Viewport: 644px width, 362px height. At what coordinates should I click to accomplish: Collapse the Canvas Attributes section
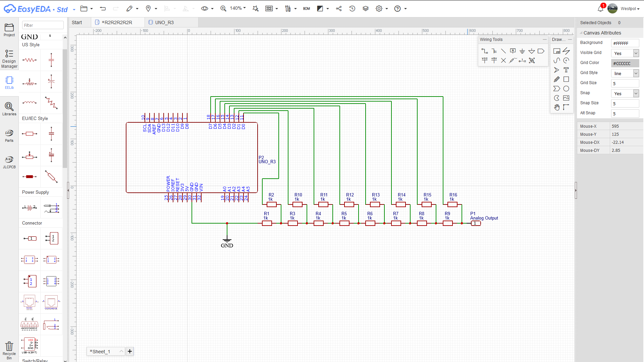point(581,33)
